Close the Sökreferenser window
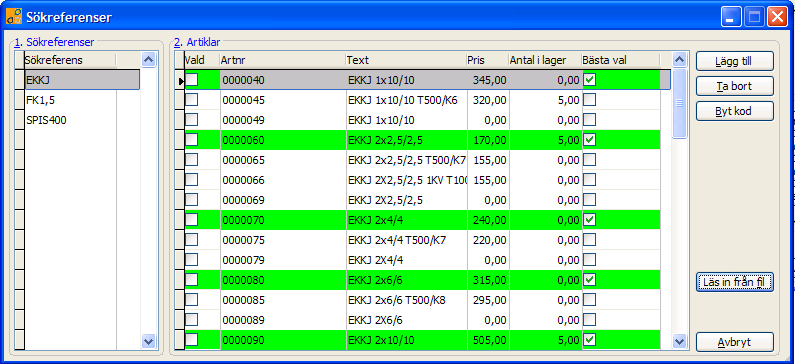This screenshot has width=795, height=364. [777, 17]
